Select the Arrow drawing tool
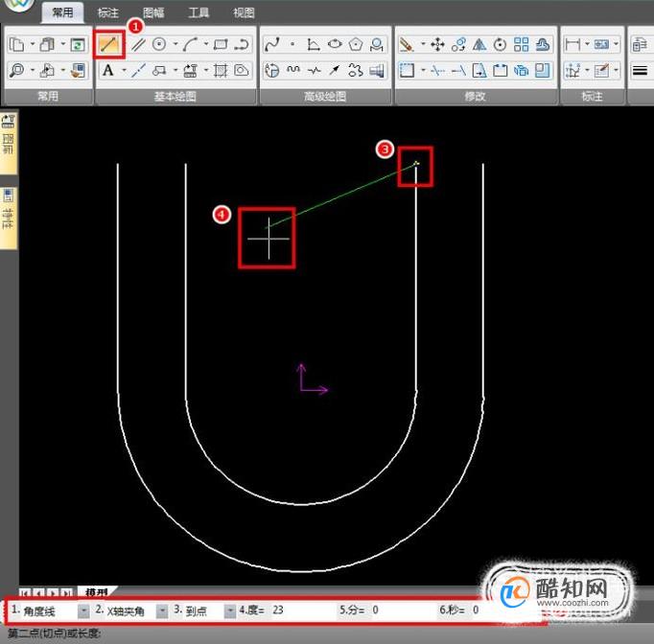This screenshot has height=644, width=654. (x=335, y=71)
